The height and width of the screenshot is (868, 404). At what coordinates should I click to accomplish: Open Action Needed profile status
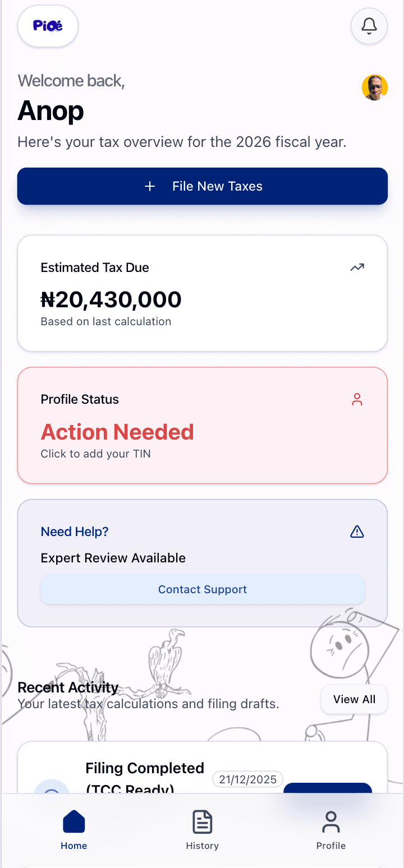pos(117,432)
